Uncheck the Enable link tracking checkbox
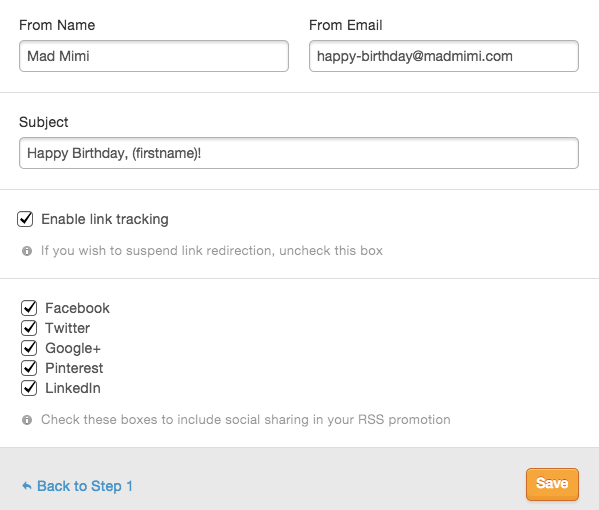The width and height of the screenshot is (599, 510). [x=25, y=219]
